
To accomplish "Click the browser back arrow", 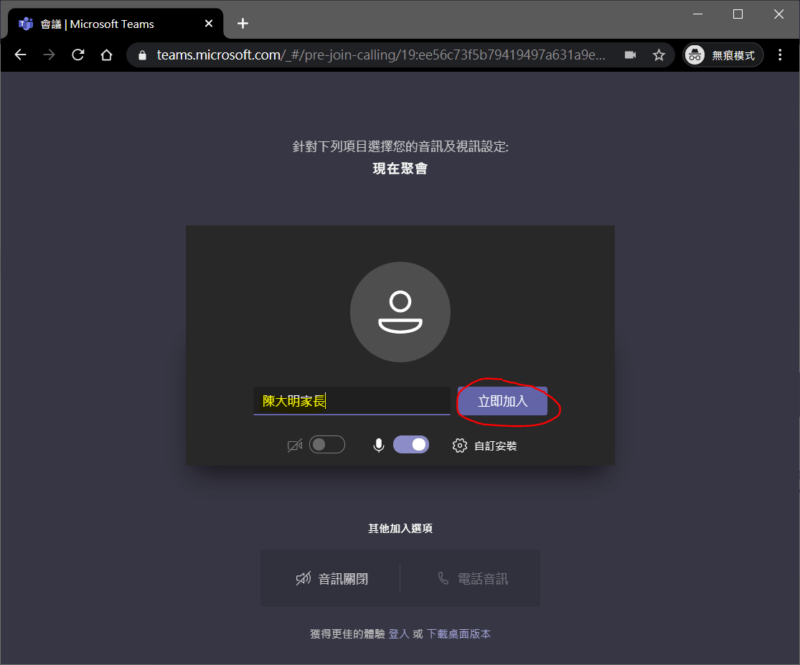I will pyautogui.click(x=20, y=55).
